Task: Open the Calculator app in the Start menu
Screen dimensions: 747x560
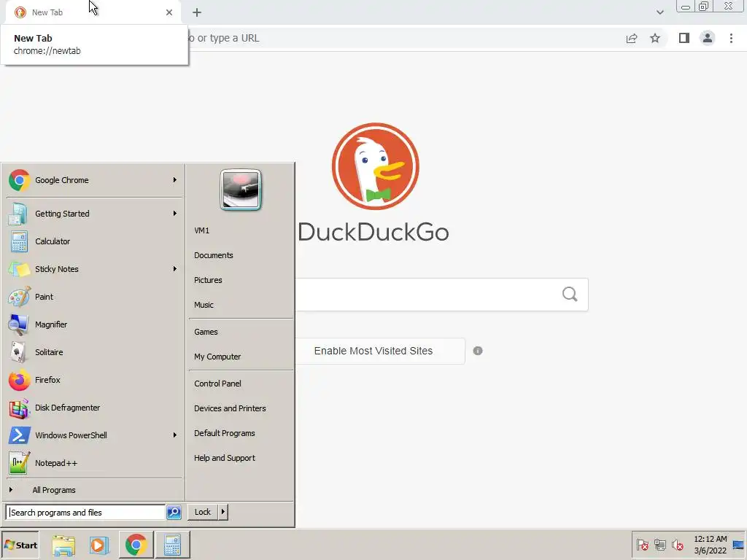Action: pos(93,241)
